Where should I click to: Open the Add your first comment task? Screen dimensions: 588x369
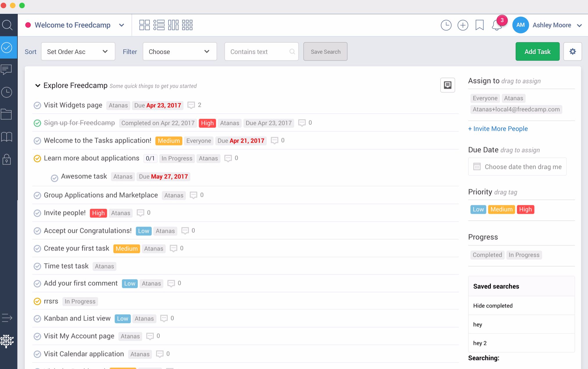(81, 283)
